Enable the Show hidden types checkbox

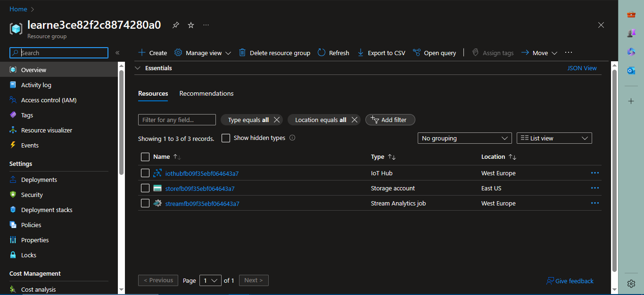pyautogui.click(x=225, y=138)
